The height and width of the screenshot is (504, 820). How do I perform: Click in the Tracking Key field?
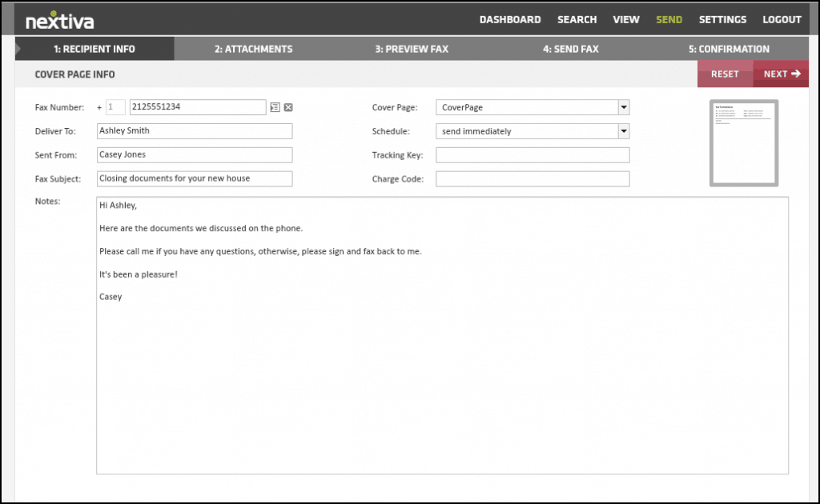point(533,155)
